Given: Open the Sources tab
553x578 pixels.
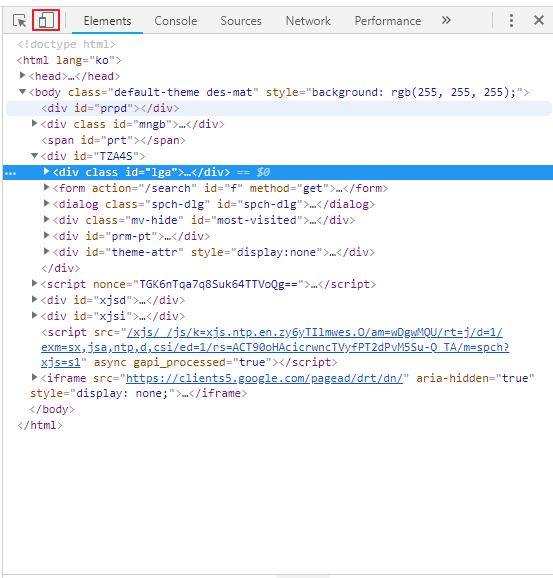Looking at the screenshot, I should coord(241,21).
